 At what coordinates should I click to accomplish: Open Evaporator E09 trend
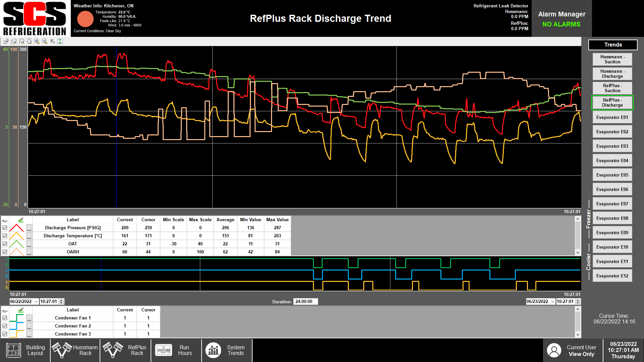[612, 233]
